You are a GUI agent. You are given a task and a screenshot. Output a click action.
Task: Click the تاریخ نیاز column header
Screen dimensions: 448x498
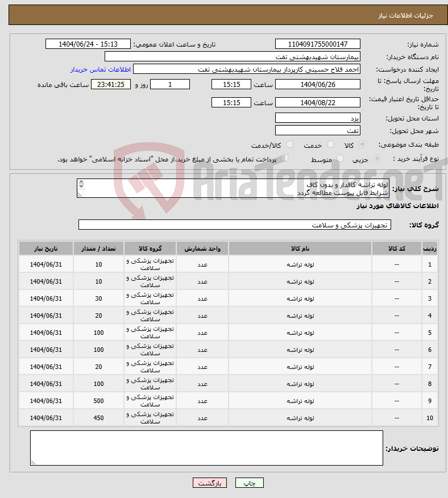(x=46, y=248)
